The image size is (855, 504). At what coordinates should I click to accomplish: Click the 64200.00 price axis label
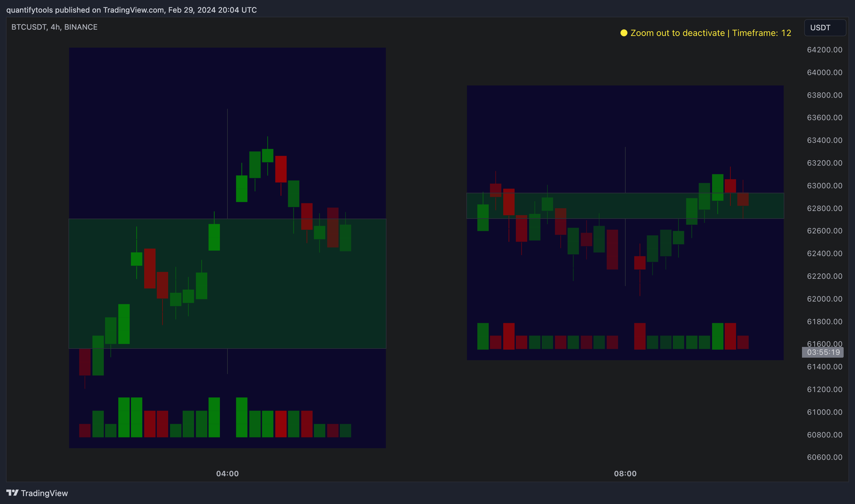click(825, 50)
